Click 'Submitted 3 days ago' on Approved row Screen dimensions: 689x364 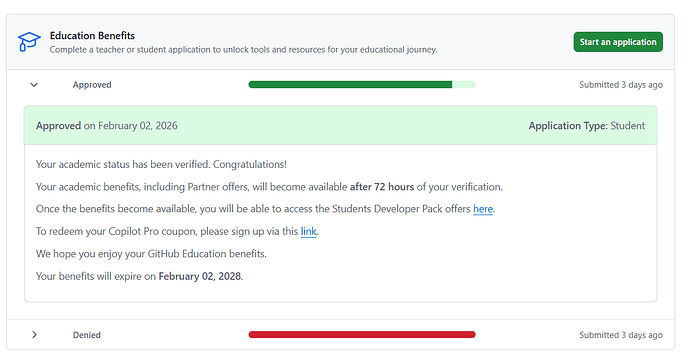pyautogui.click(x=620, y=85)
